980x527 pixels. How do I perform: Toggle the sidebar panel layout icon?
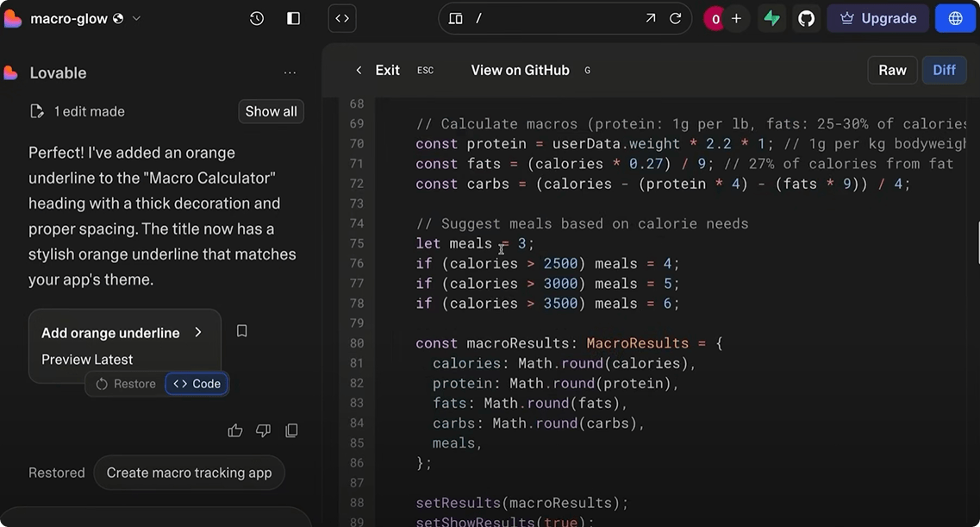pyautogui.click(x=293, y=18)
